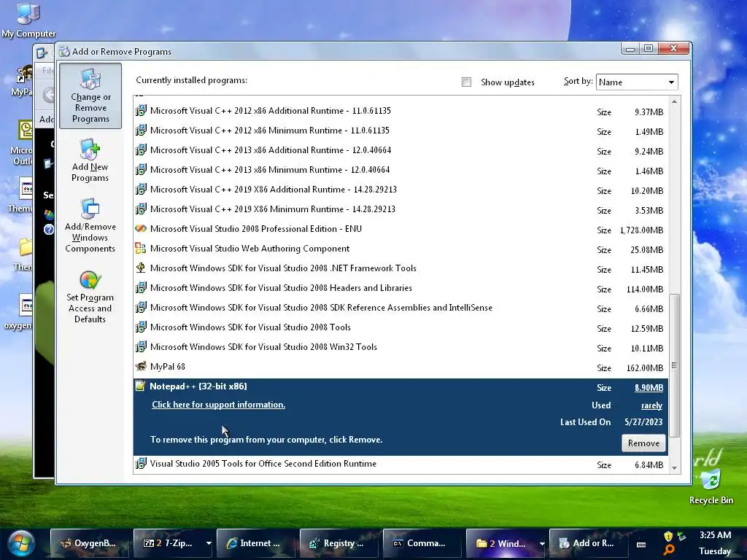Switch to Internet Explorer taskbar button
Viewport: 747px width, 560px height.
click(x=256, y=543)
